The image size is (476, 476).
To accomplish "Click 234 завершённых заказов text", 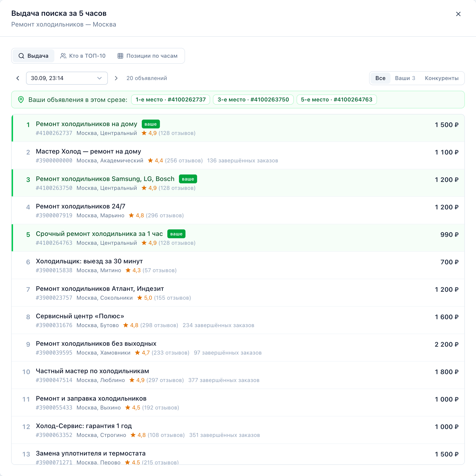I will (x=218, y=325).
